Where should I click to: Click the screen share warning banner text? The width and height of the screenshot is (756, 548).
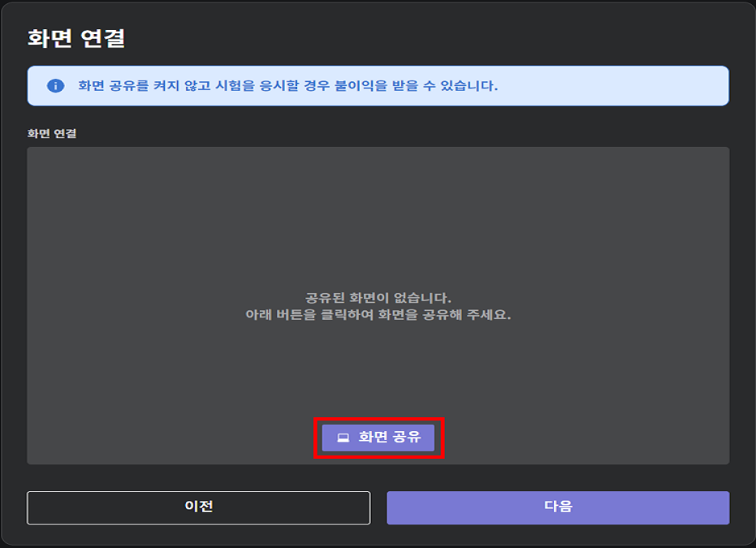coord(287,86)
